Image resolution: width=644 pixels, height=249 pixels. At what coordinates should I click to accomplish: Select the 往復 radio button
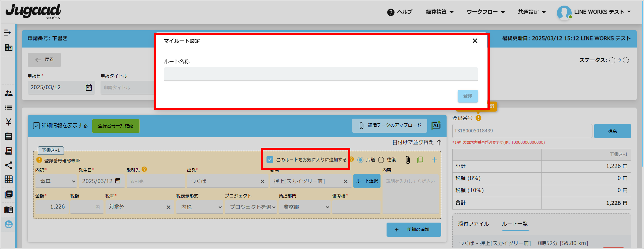[381, 160]
